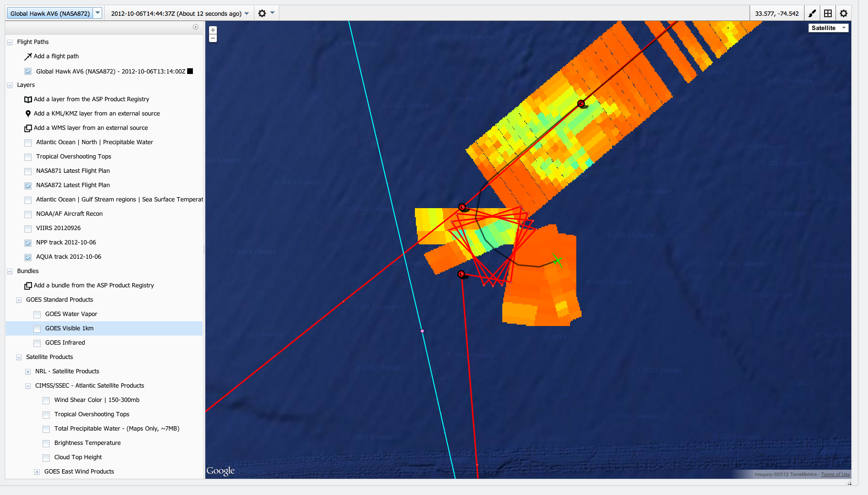
Task: Enable the Tropical Overshooting Tops layer
Action: coord(28,157)
